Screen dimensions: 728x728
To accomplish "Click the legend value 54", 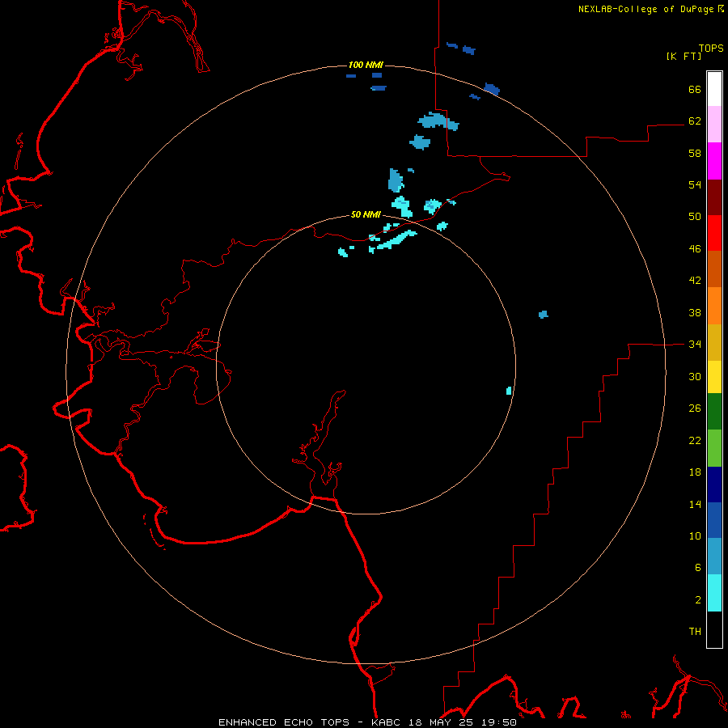I will coord(695,184).
